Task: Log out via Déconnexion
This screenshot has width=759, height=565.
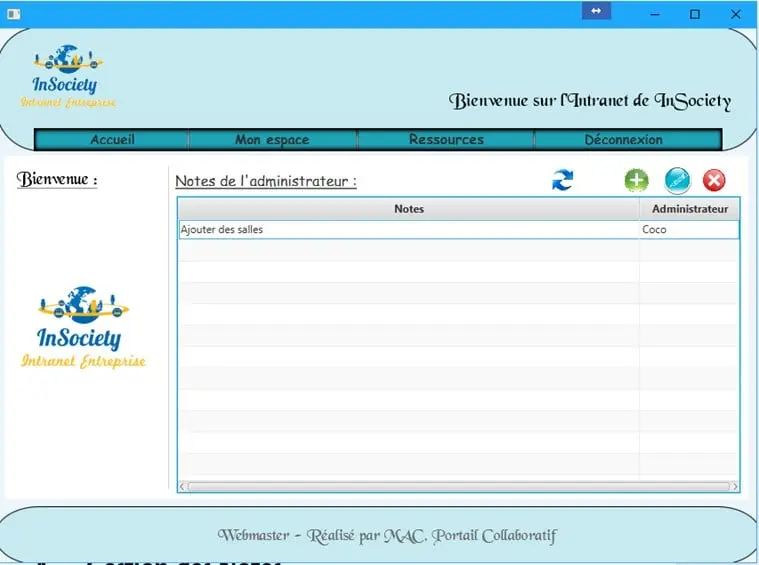Action: pyautogui.click(x=624, y=140)
